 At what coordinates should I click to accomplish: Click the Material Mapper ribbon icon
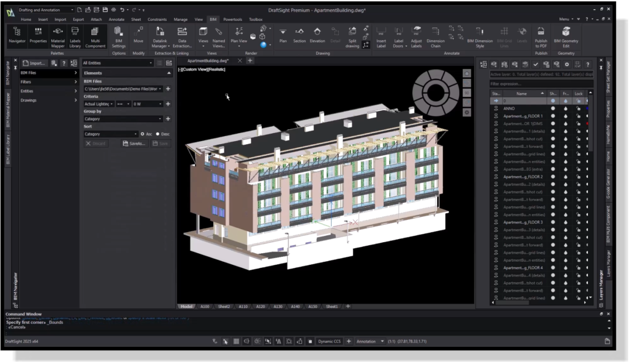point(58,33)
